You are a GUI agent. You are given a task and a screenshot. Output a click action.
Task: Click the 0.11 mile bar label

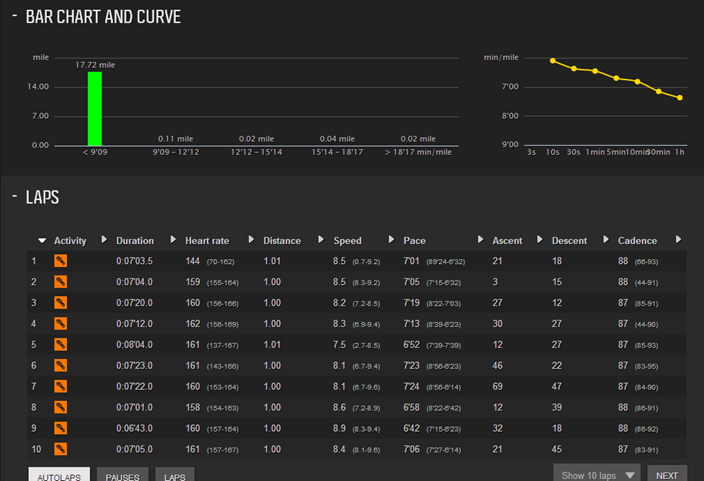[176, 139]
